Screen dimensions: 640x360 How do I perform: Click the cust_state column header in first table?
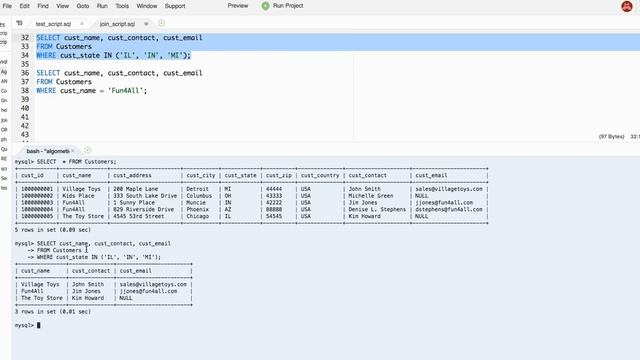(240, 176)
